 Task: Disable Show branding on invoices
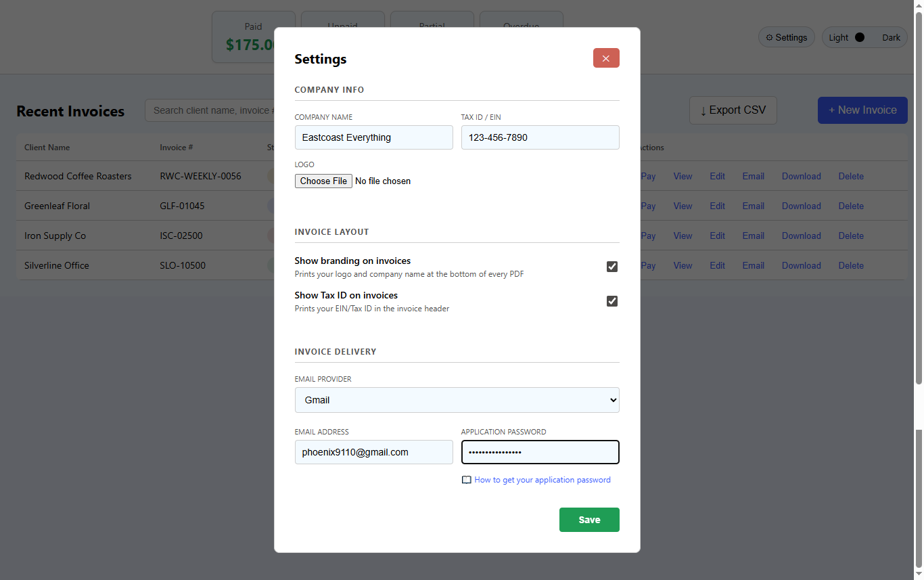612,267
